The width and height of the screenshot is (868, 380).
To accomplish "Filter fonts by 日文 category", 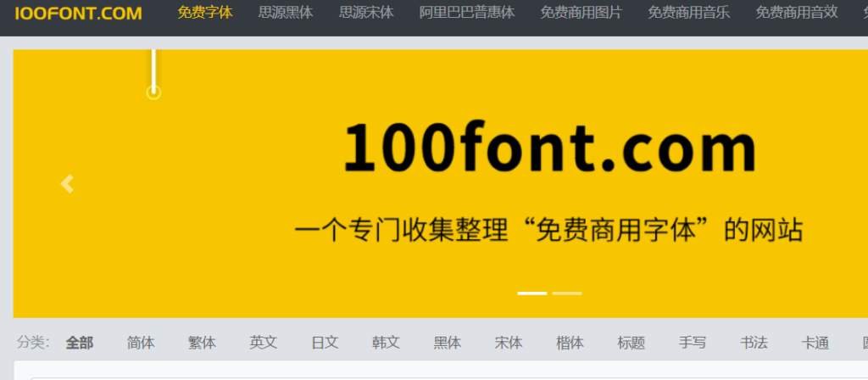I will click(325, 343).
